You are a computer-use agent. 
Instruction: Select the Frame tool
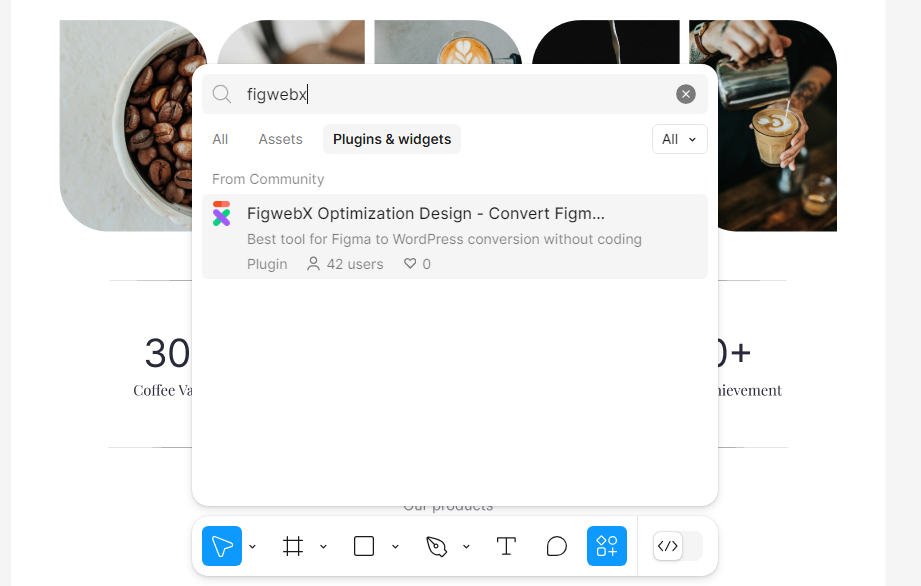(x=293, y=546)
